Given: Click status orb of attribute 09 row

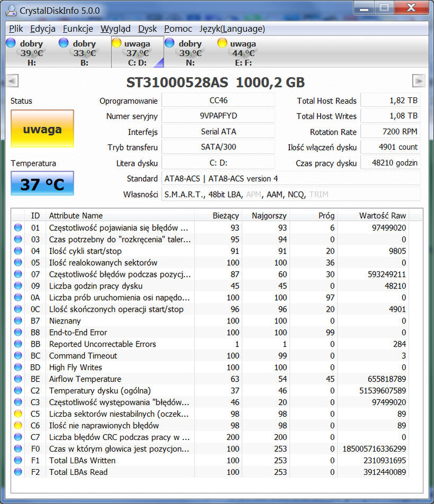Looking at the screenshot, I should (18, 286).
